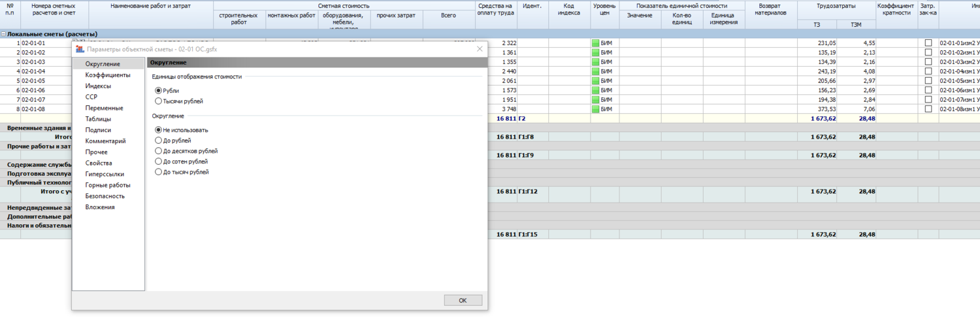Screen dimensions: 980x334
Task: Click the green БИМ icon in row 02-01-07
Action: (x=595, y=99)
